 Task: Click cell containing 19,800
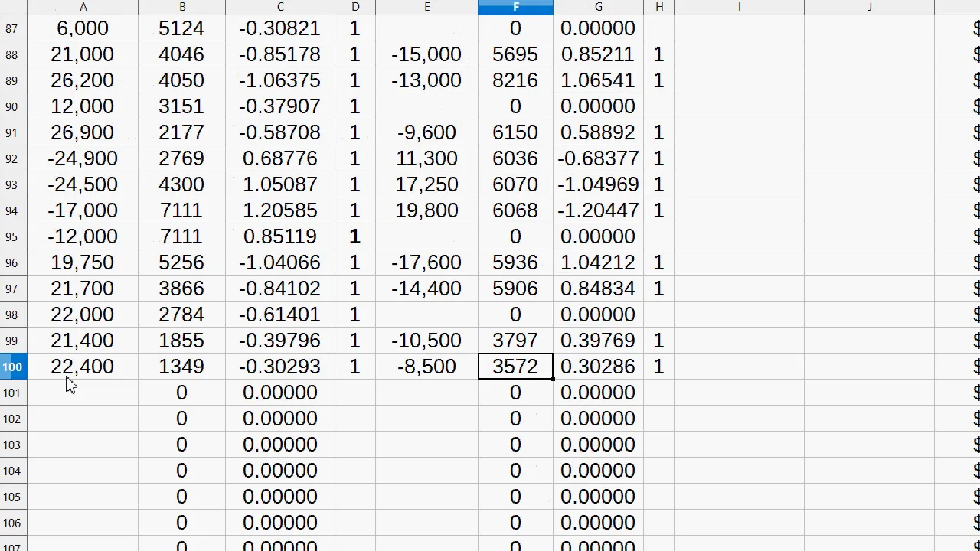[426, 210]
